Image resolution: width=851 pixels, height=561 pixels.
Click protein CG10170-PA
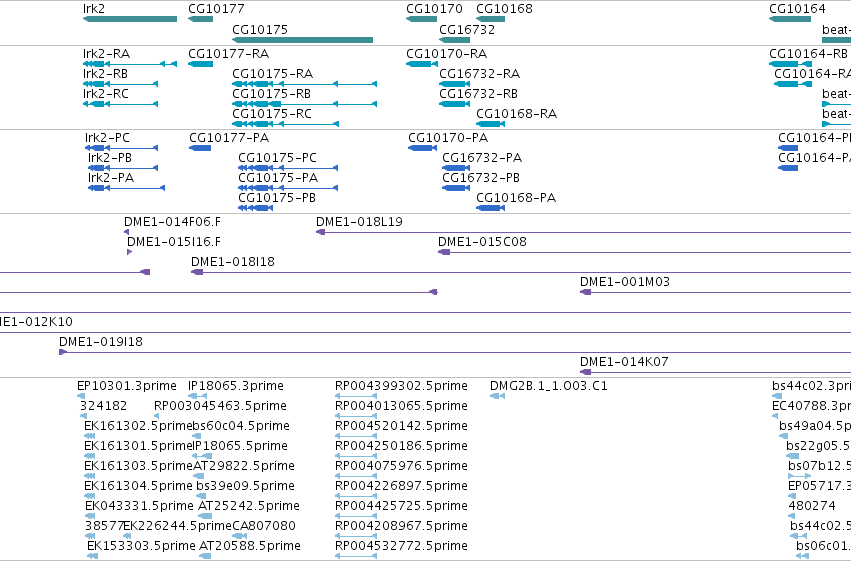tap(423, 148)
